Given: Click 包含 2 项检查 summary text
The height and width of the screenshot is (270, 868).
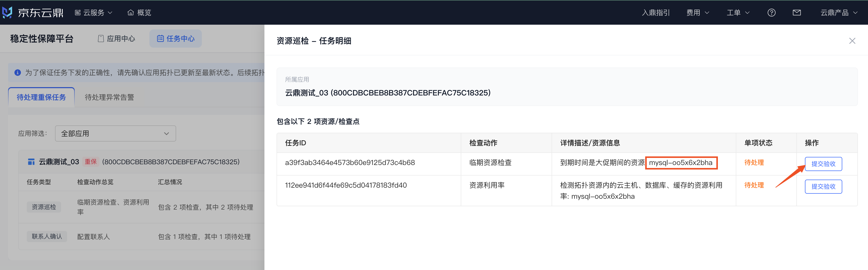Looking at the screenshot, I should click(206, 208).
